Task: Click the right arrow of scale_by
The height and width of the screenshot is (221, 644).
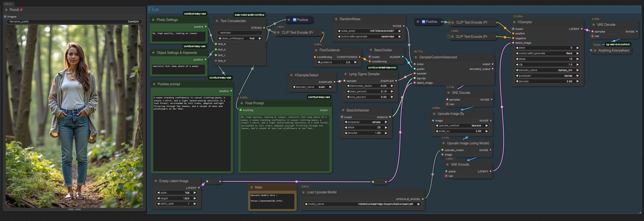Action: (486, 131)
